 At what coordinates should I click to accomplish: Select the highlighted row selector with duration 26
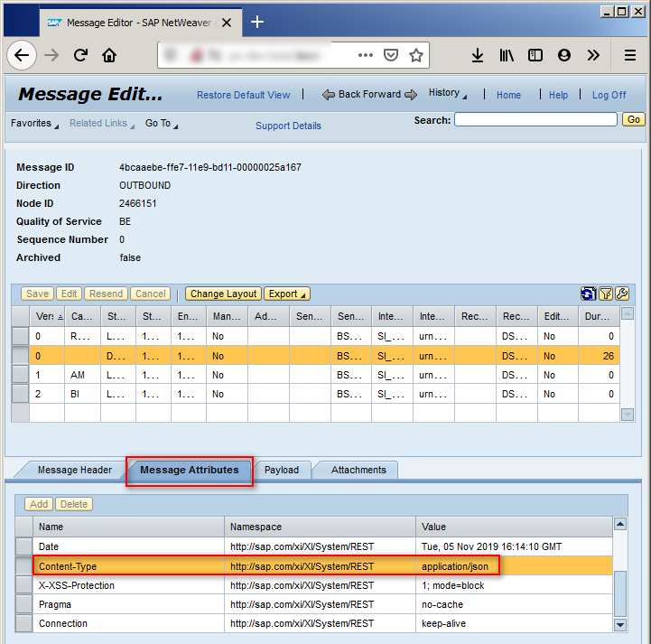[x=20, y=356]
